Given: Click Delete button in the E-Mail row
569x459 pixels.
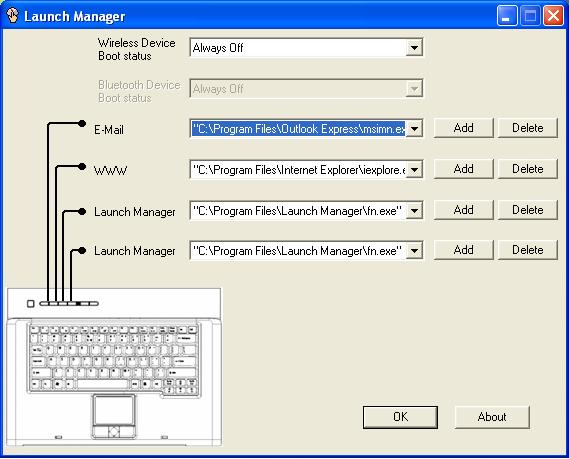Looking at the screenshot, I should point(528,128).
